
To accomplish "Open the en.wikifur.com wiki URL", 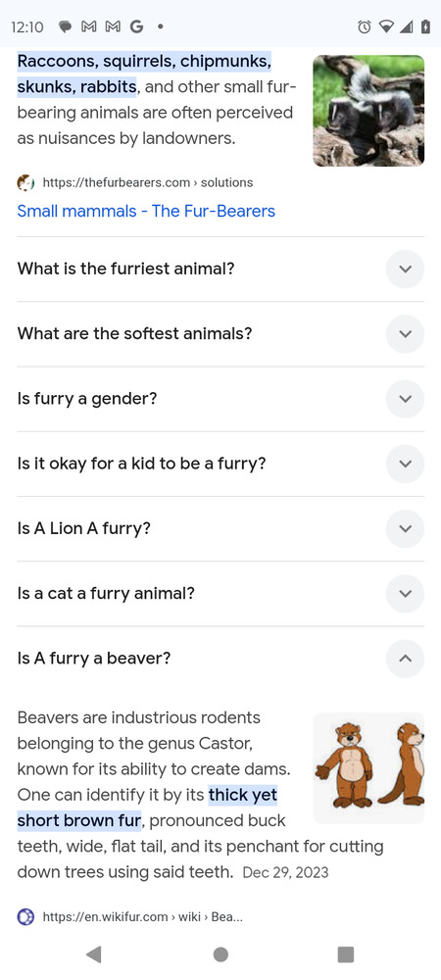I will pyautogui.click(x=142, y=917).
